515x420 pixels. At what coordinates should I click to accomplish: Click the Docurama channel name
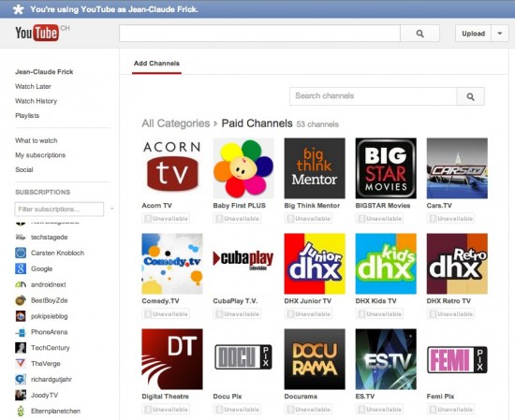pyautogui.click(x=301, y=397)
